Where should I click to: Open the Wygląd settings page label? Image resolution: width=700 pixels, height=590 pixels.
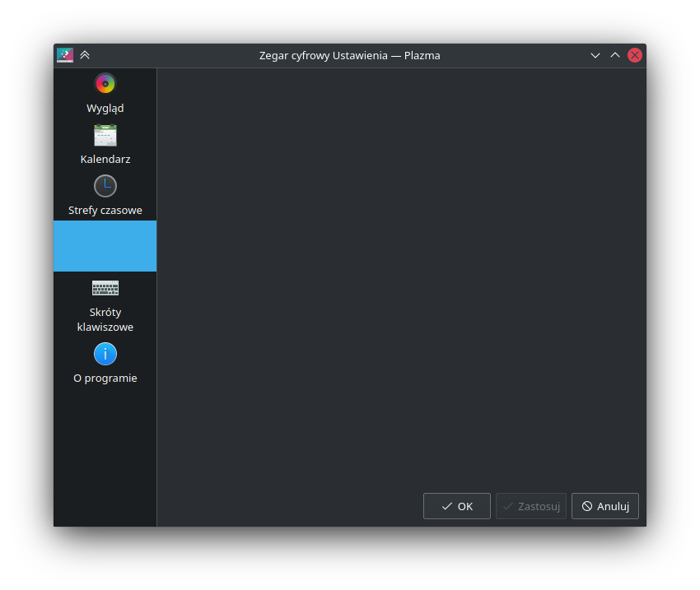pos(105,109)
